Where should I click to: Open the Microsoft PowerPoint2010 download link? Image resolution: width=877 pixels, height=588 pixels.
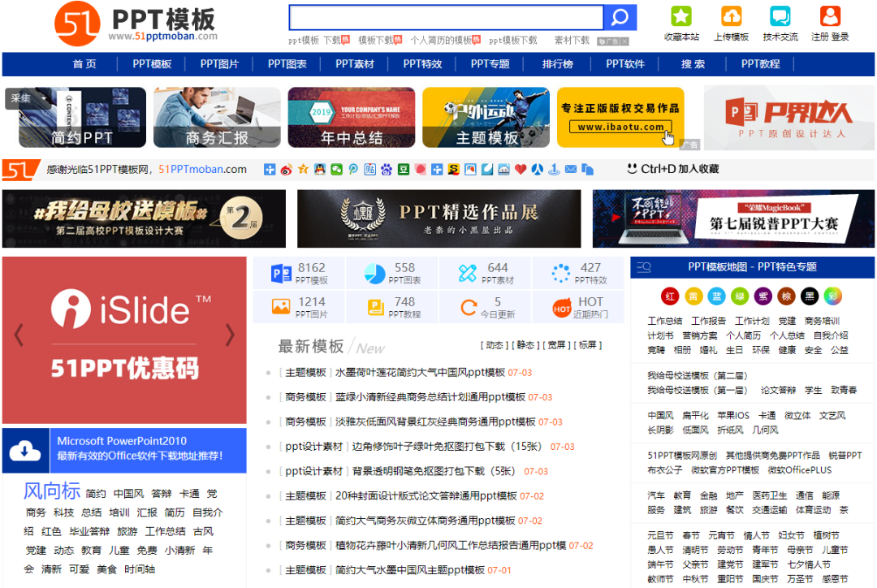[122, 441]
